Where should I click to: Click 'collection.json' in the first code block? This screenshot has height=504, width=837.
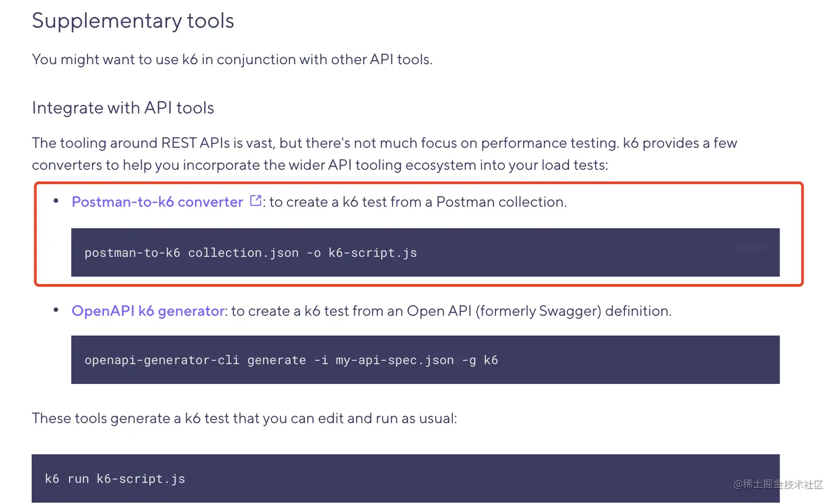coord(243,253)
